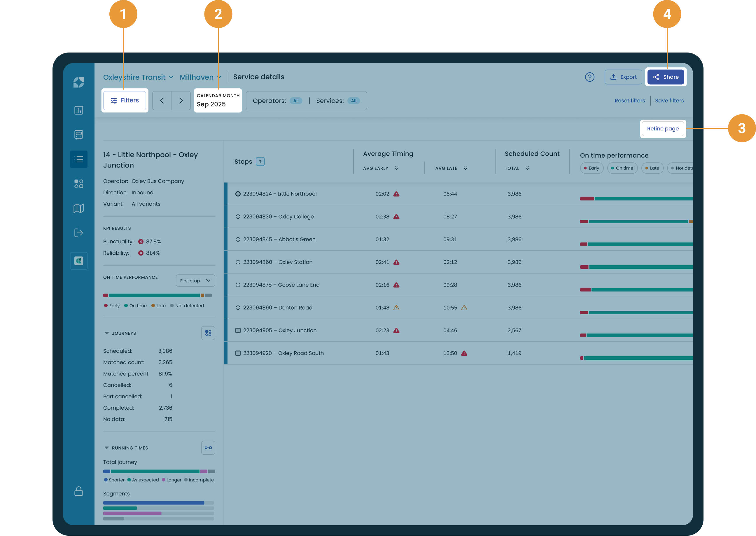The height and width of the screenshot is (536, 756).
Task: Sort the Avg Early column
Action: 396,168
